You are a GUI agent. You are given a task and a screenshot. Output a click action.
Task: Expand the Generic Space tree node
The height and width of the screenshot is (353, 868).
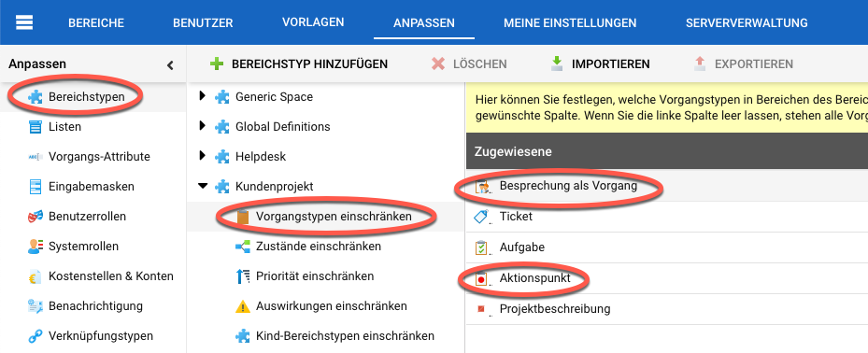pyautogui.click(x=202, y=96)
